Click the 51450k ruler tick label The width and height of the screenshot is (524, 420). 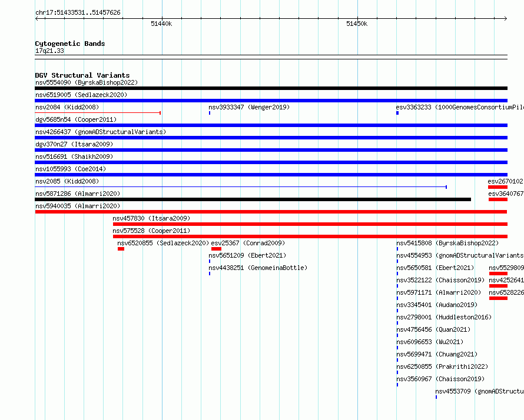pos(357,24)
